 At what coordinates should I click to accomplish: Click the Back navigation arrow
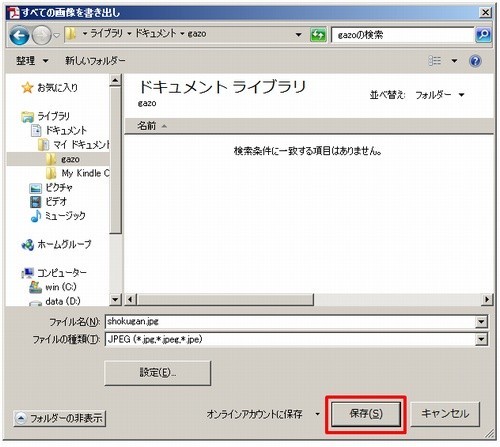click(x=19, y=35)
